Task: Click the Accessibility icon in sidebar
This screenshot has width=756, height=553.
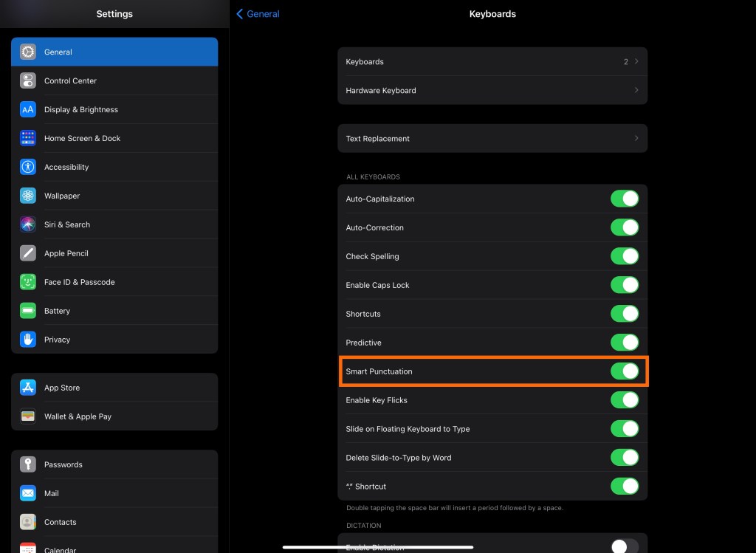Action: point(27,167)
